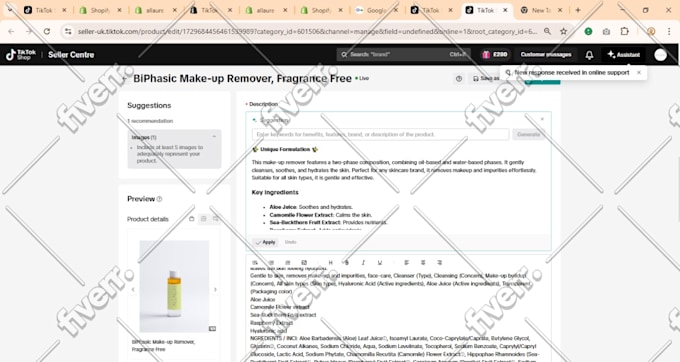Click the product bottle preview image
The height and width of the screenshot is (362, 680).
coord(174,286)
